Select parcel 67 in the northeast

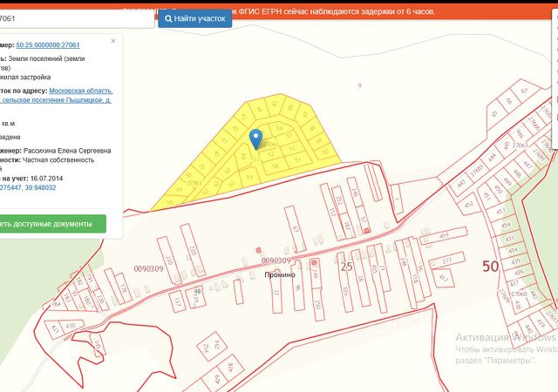(523, 91)
